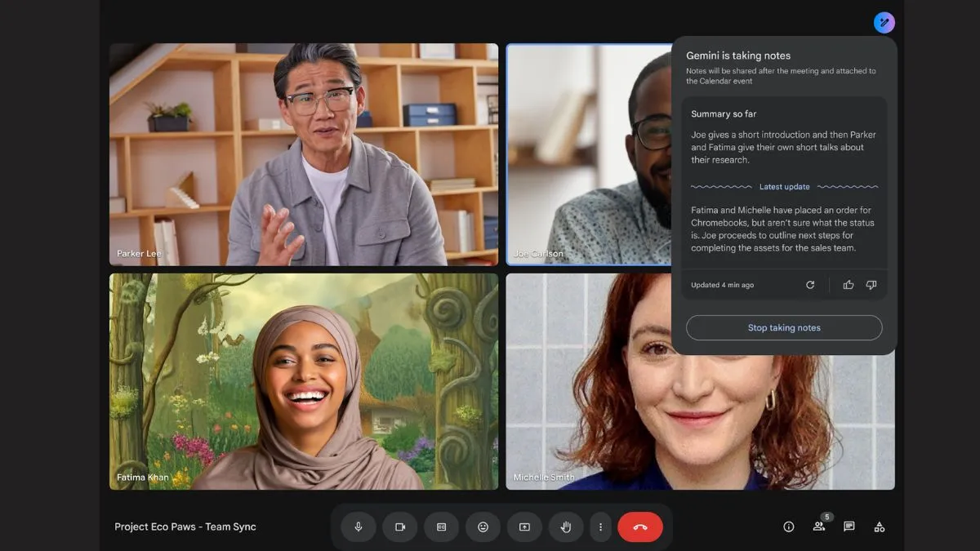Image resolution: width=980 pixels, height=551 pixels.
Task: Click the Project Eco Paws meeting title
Action: point(185,527)
